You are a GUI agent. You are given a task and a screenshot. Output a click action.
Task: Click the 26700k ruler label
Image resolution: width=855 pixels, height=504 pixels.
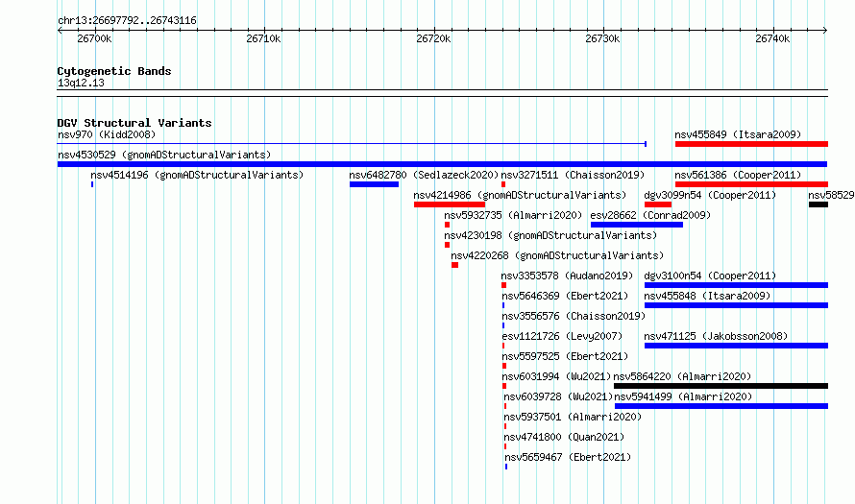click(94, 38)
